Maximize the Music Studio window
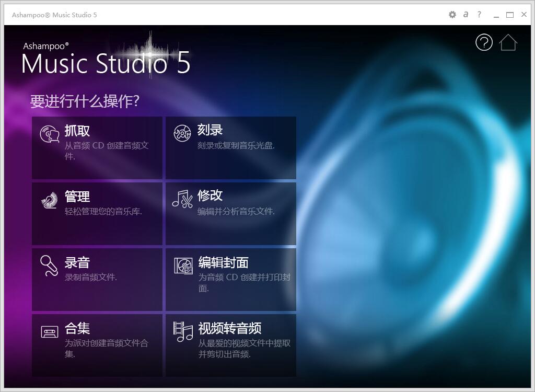Viewport: 535px width, 392px height. (x=510, y=15)
